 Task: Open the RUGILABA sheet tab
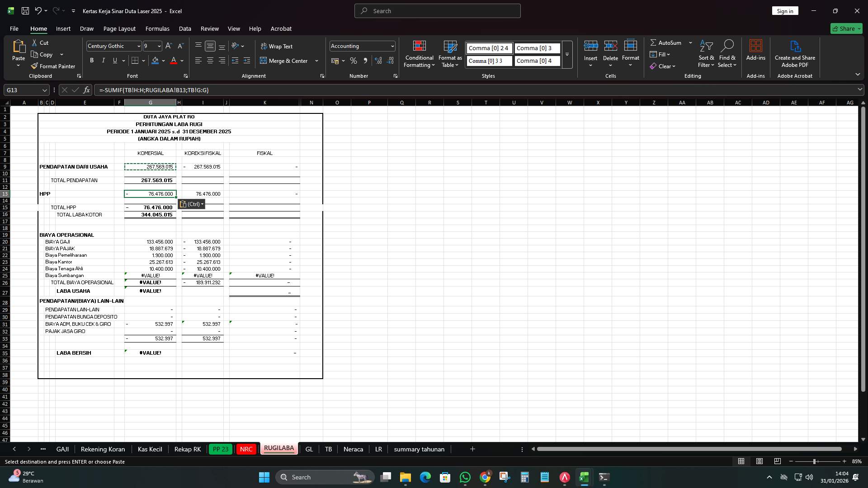tap(279, 449)
